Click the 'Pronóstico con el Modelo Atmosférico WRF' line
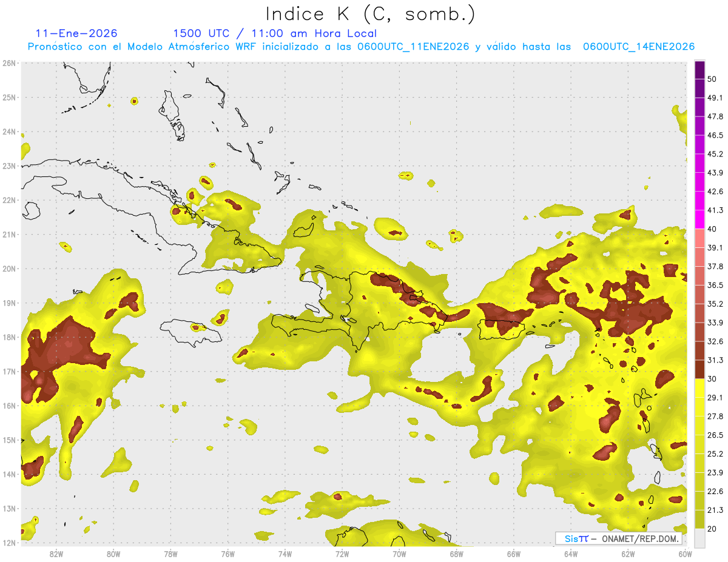The width and height of the screenshot is (728, 562). pos(361,47)
